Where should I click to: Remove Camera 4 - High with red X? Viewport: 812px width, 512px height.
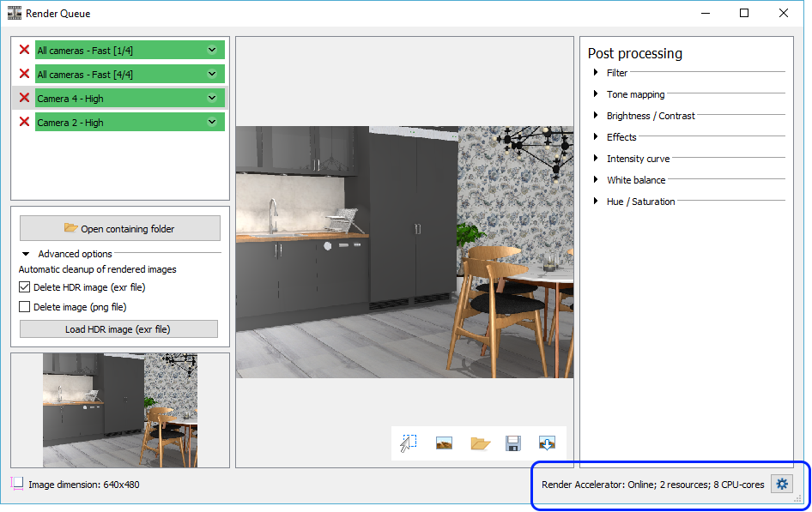point(24,98)
